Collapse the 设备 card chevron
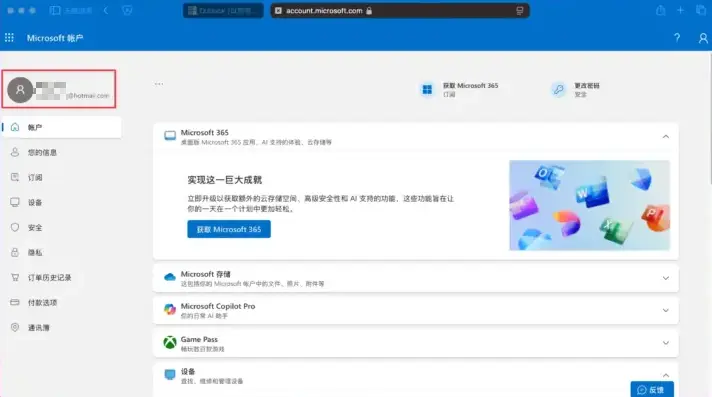 666,375
